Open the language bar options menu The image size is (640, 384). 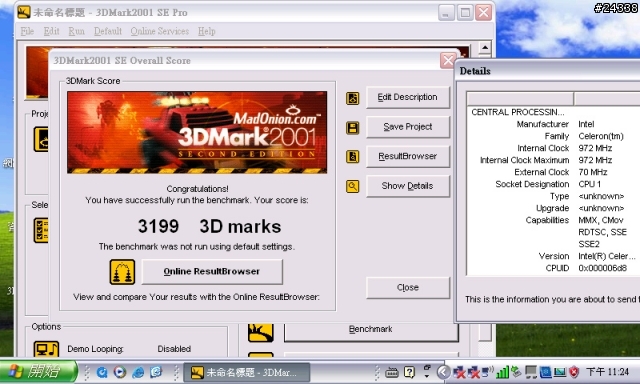point(427,376)
